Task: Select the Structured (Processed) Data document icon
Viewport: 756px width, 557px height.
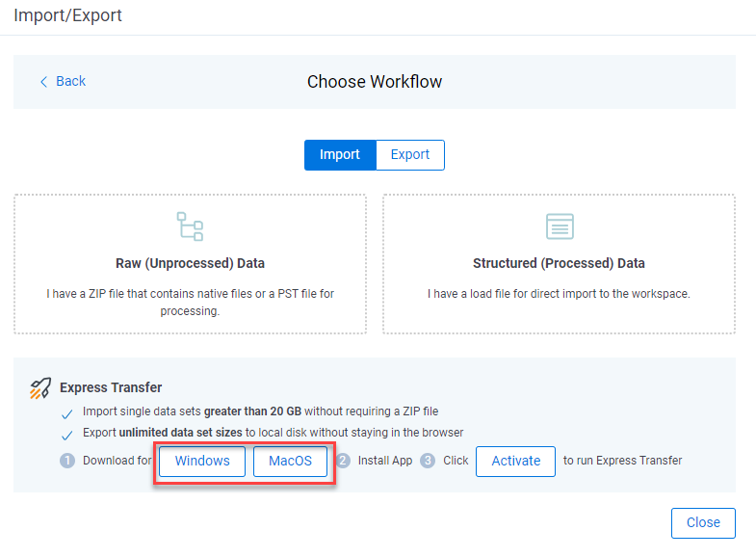Action: pos(560,226)
